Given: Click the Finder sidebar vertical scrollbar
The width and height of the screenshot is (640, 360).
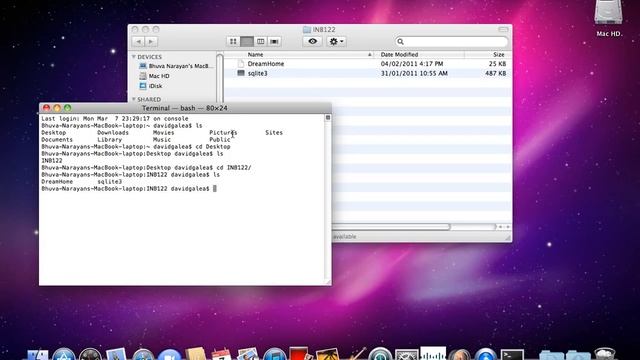Looking at the screenshot, I should pyautogui.click(x=220, y=78).
